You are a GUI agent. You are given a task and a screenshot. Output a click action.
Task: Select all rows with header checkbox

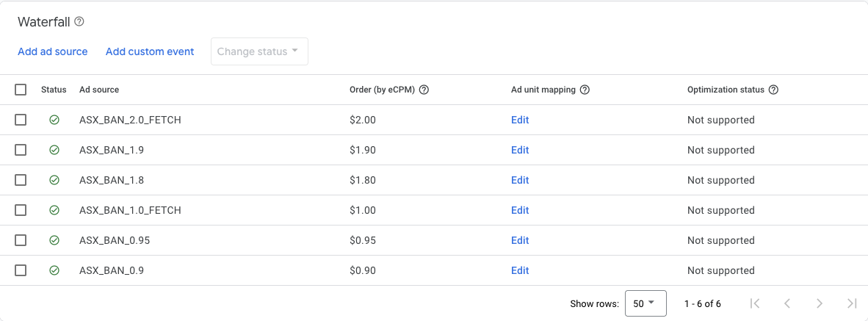[21, 90]
